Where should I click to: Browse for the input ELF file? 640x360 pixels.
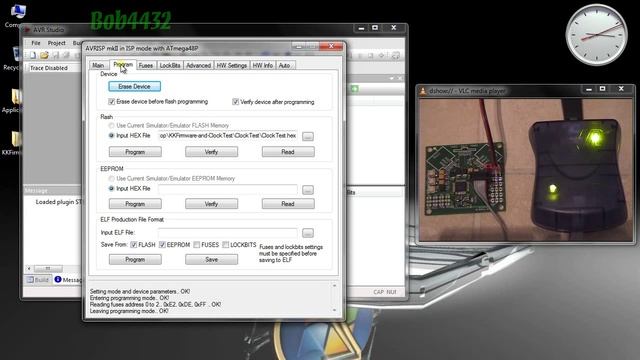pyautogui.click(x=308, y=233)
